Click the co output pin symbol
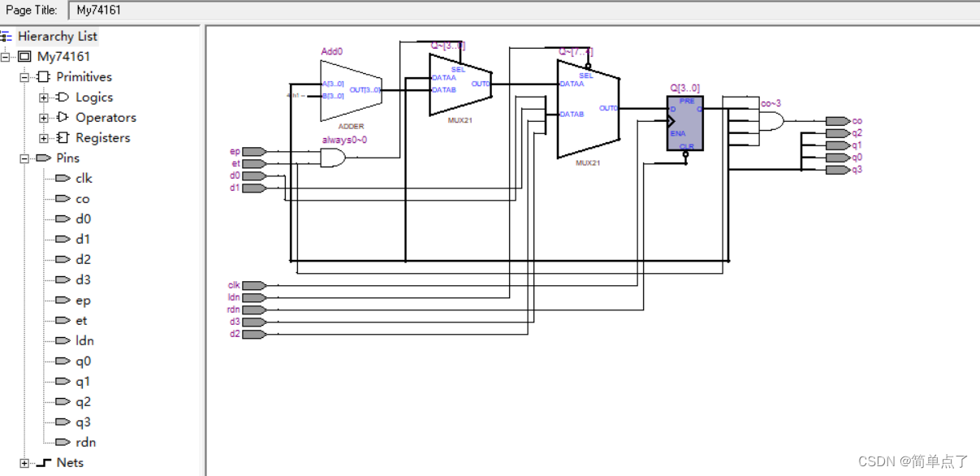The height and width of the screenshot is (476, 980). (x=838, y=121)
